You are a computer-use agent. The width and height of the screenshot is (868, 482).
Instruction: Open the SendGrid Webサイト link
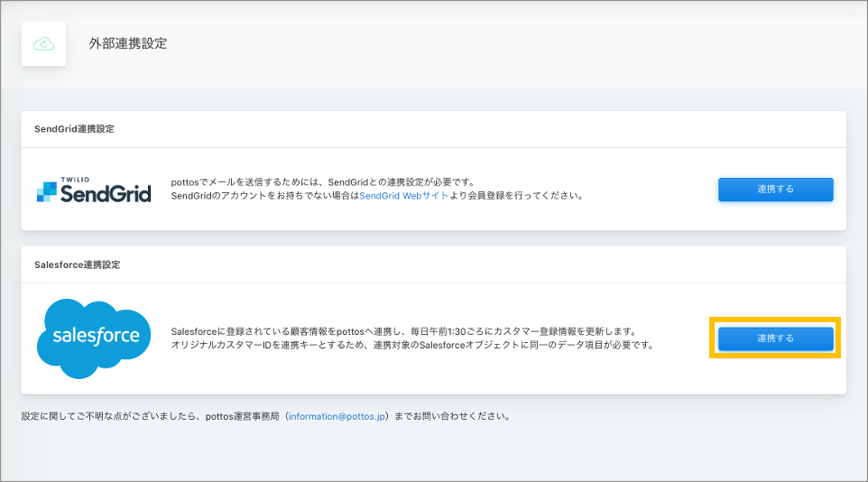point(403,196)
